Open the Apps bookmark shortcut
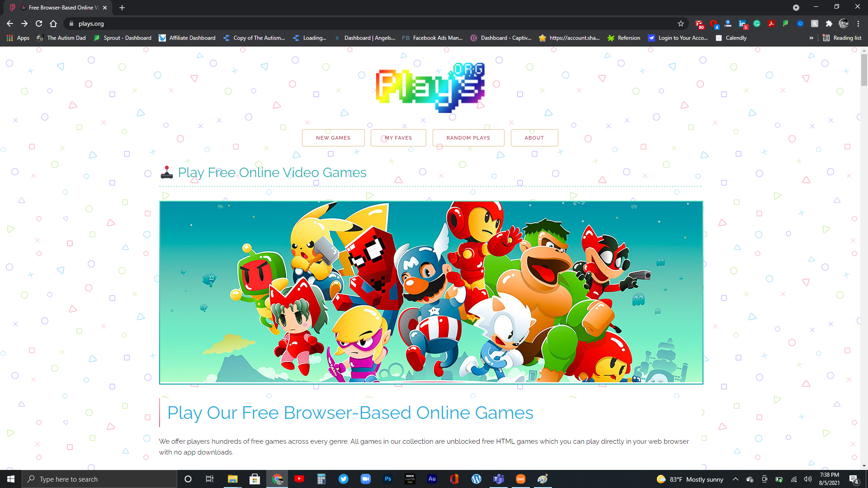This screenshot has width=868, height=488. click(18, 38)
